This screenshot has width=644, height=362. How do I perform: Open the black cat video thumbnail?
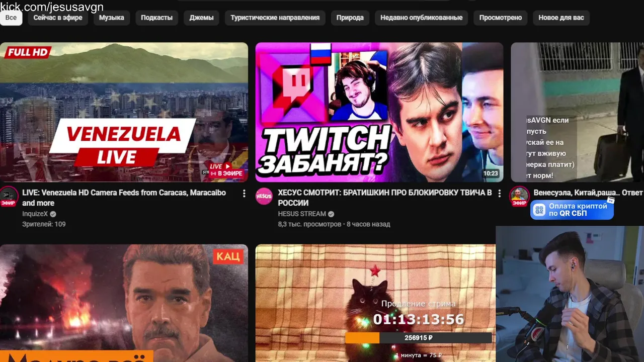375,303
